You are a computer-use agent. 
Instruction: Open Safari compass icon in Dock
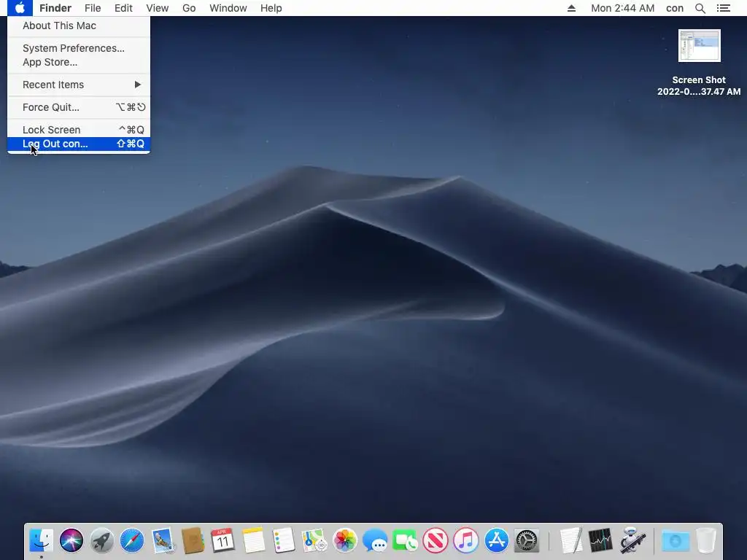[132, 540]
